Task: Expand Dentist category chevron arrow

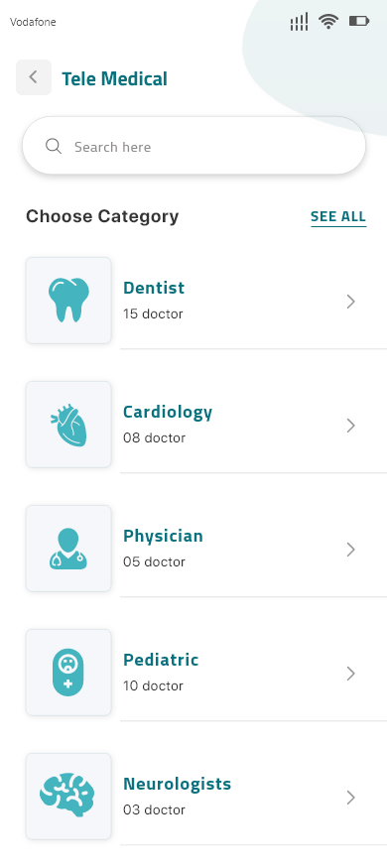Action: tap(350, 302)
